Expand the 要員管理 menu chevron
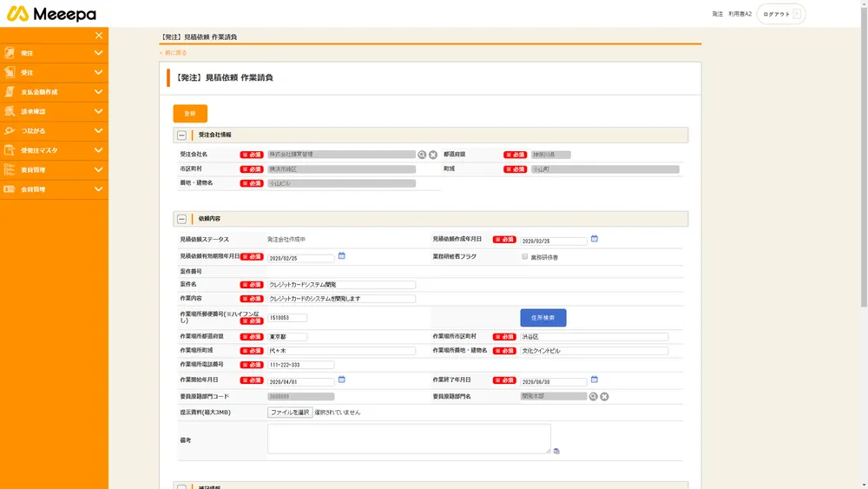Viewport: 868px width, 489px height. 99,169
